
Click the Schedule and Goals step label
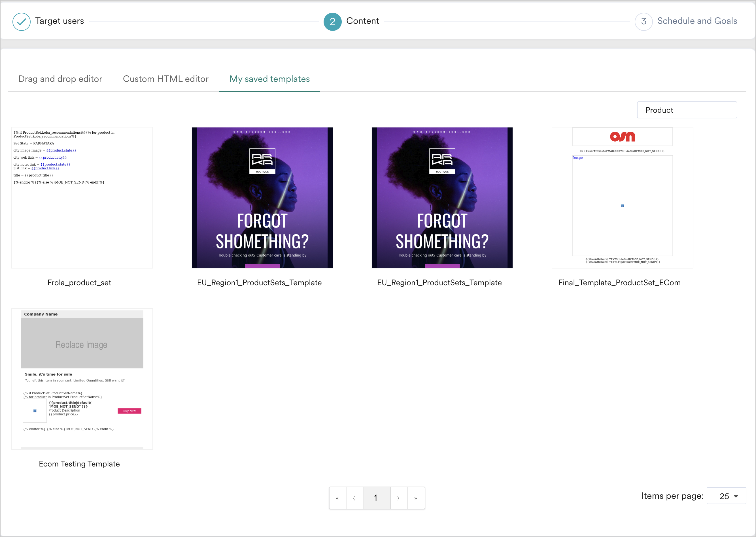click(697, 21)
